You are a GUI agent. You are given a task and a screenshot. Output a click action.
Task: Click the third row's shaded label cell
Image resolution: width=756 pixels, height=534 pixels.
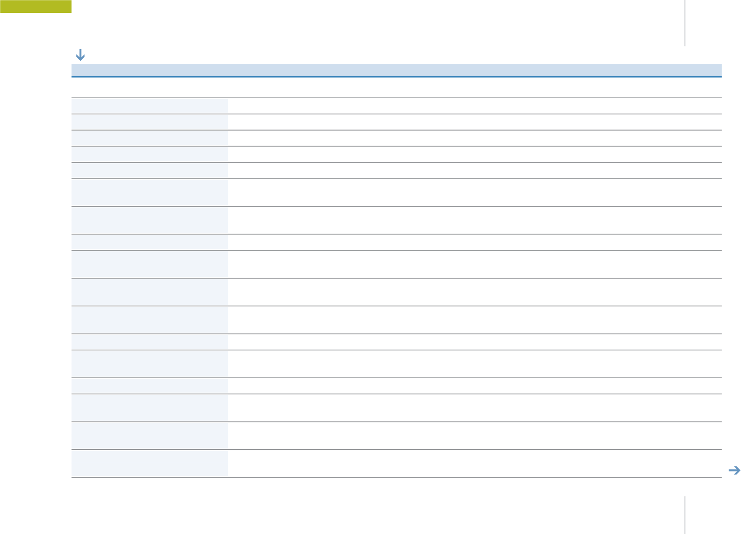[x=150, y=138]
